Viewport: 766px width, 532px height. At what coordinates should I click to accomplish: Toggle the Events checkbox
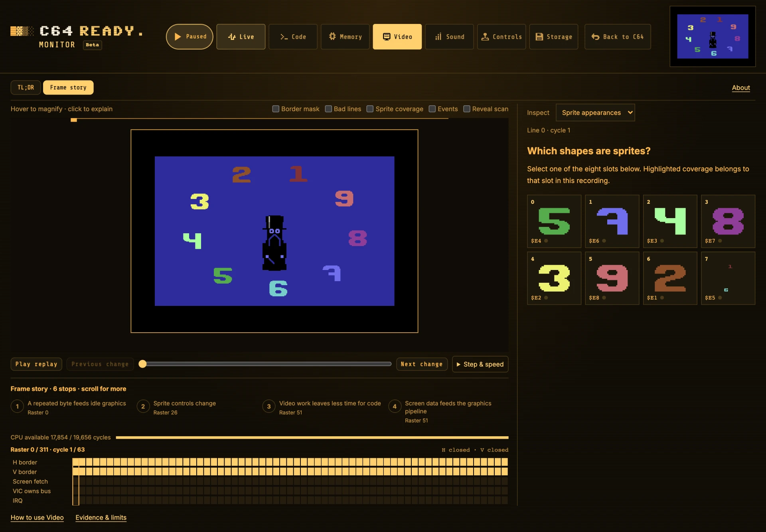[x=432, y=109]
